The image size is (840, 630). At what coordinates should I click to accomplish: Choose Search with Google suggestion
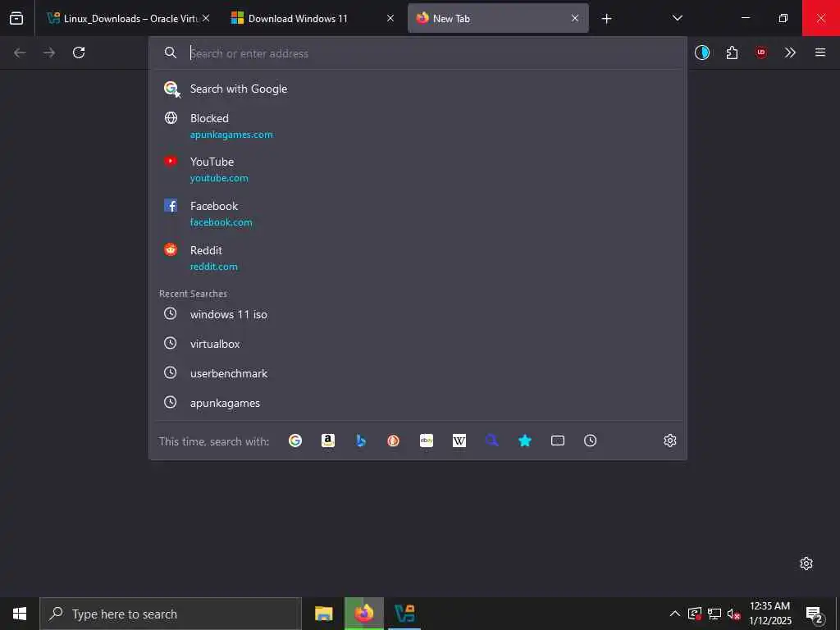(418, 89)
